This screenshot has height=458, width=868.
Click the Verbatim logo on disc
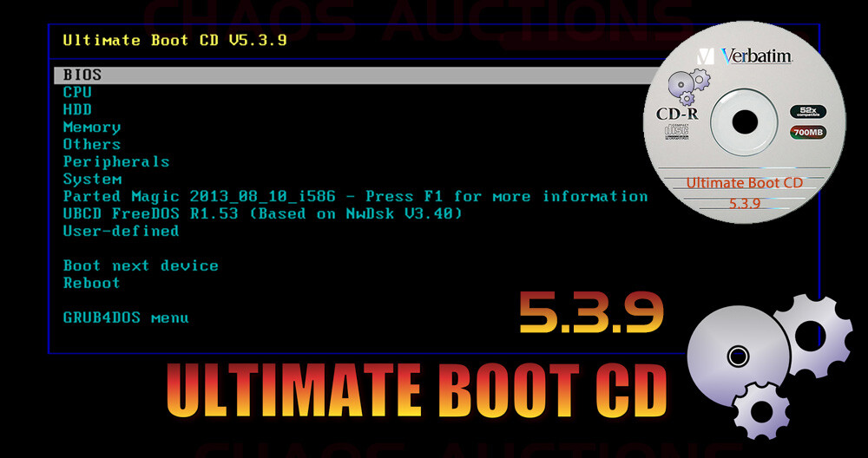point(745,56)
